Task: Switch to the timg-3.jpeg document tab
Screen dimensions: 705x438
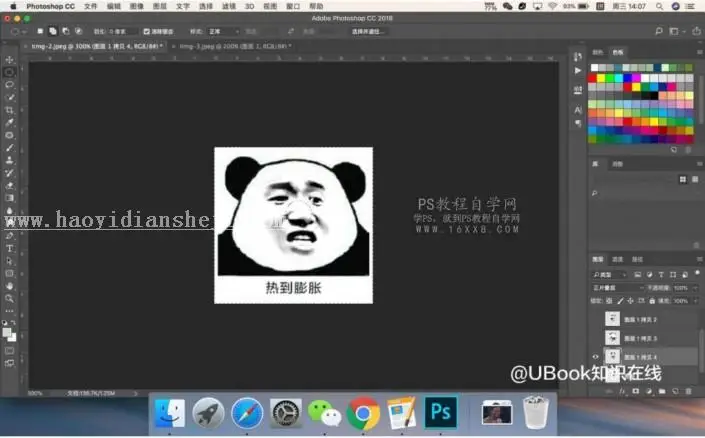Action: pyautogui.click(x=234, y=46)
